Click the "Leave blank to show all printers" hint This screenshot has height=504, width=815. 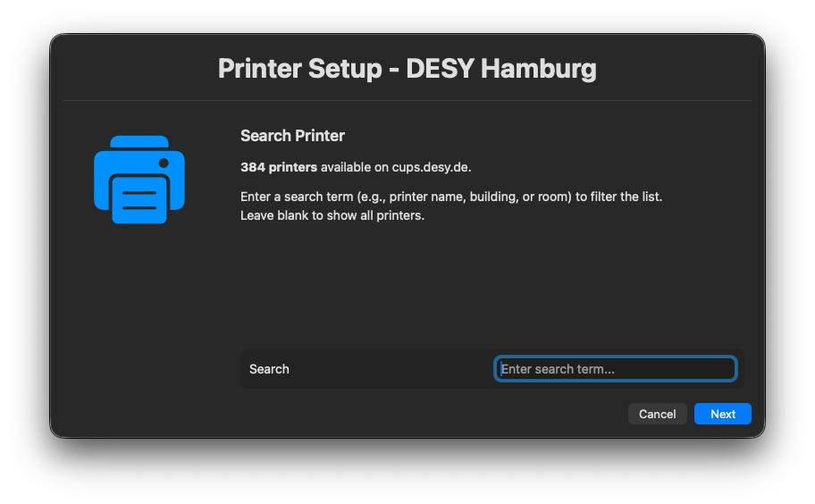pyautogui.click(x=332, y=215)
